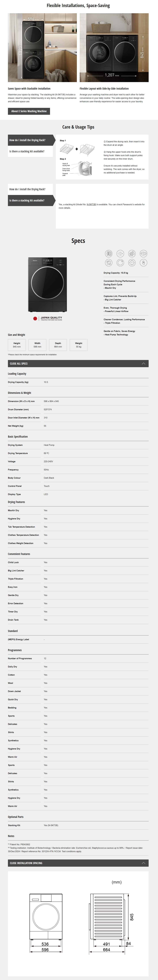Click the three-arrow airflow feature icon
Image resolution: width=158 pixels, height=980 pixels.
click(120, 253)
